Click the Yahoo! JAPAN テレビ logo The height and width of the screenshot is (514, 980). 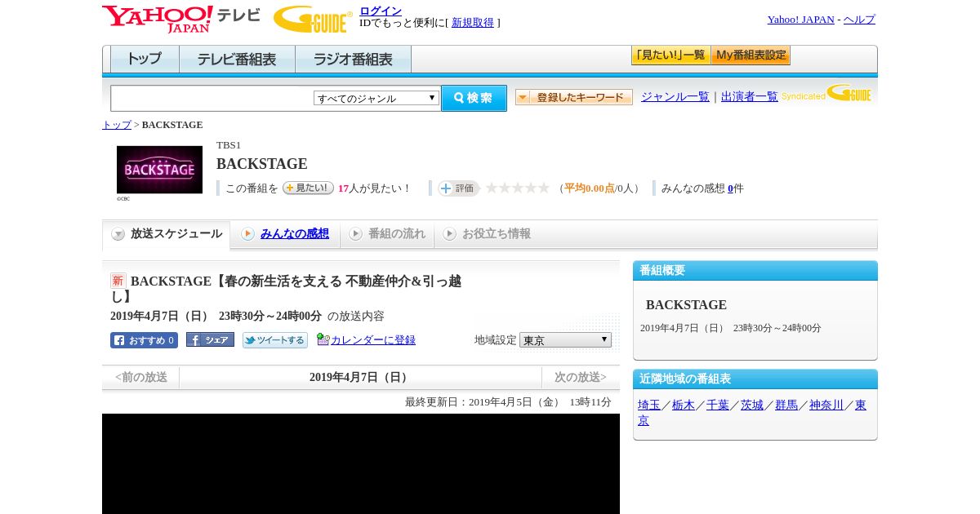pyautogui.click(x=181, y=19)
